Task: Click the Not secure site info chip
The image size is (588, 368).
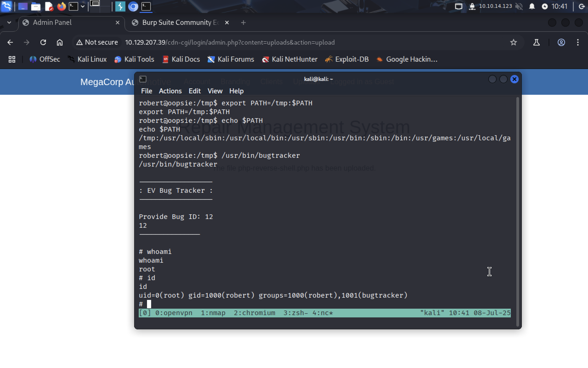Action: coord(97,42)
